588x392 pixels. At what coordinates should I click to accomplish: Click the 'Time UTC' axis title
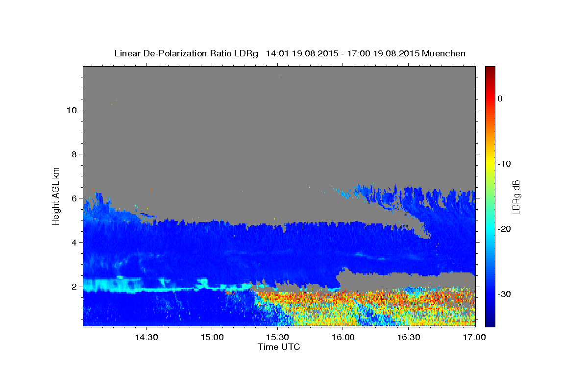tap(279, 347)
